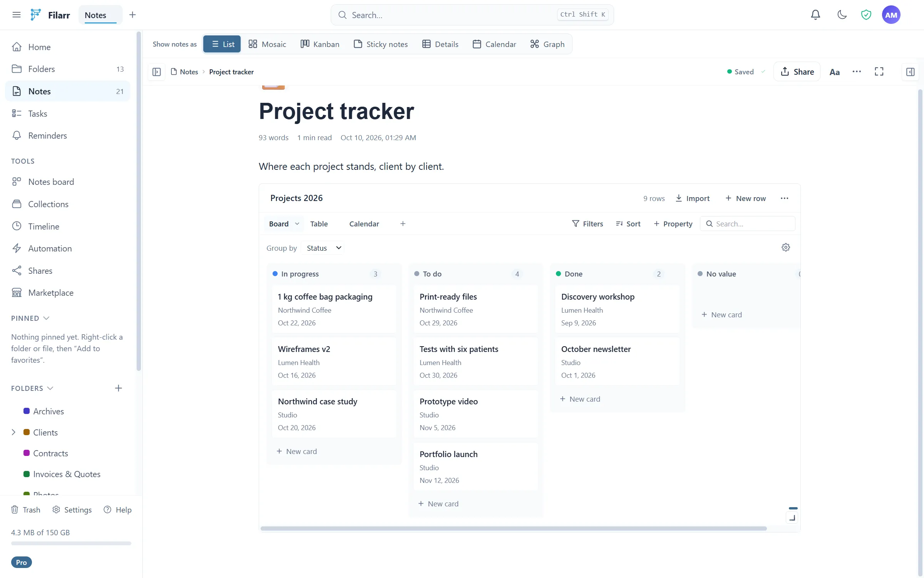Open Sort options
The width and height of the screenshot is (924, 578).
(x=628, y=224)
